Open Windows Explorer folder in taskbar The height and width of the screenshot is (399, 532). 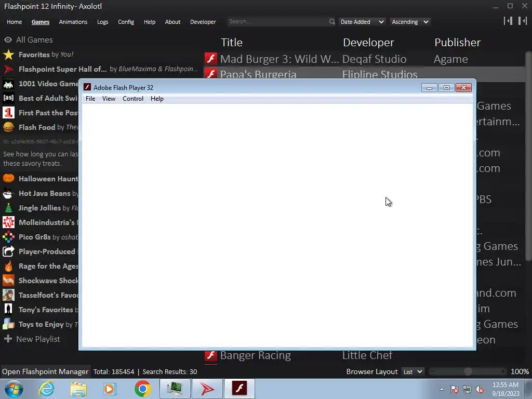tap(78, 389)
